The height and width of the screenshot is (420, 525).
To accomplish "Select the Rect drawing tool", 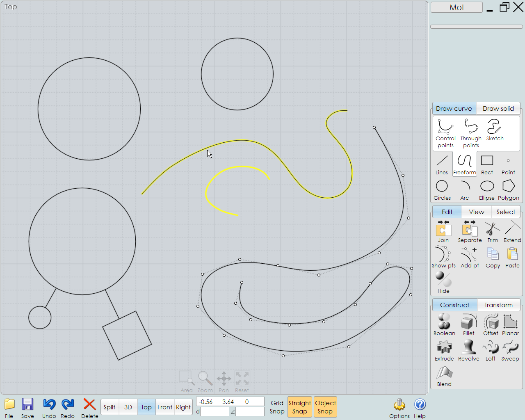I will tap(486, 164).
